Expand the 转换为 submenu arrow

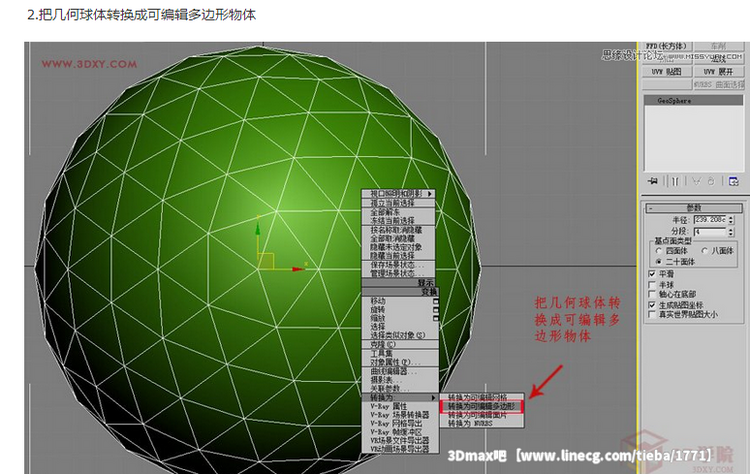(x=433, y=397)
